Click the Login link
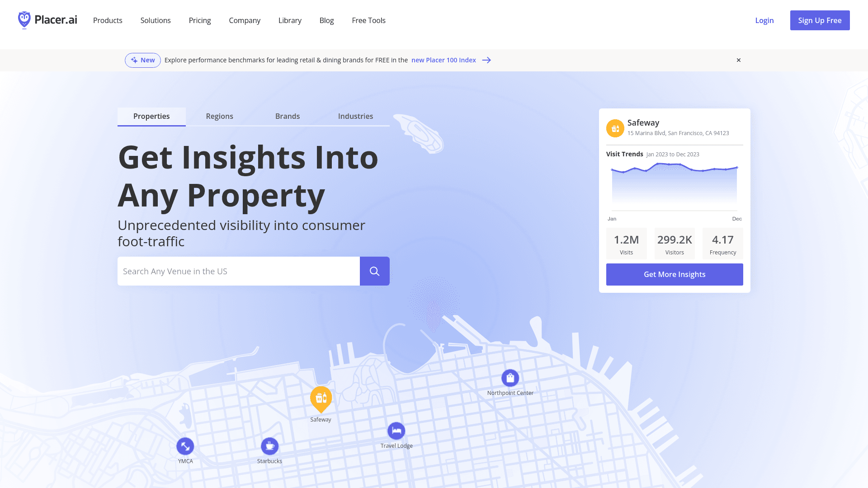Viewport: 868px width, 488px height. pyautogui.click(x=764, y=20)
